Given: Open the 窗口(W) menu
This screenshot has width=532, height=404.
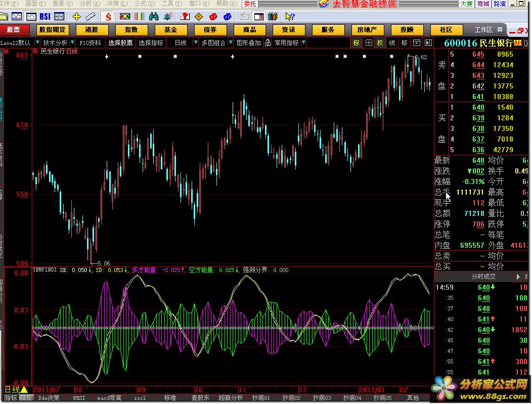Looking at the screenshot, I should click(199, 4).
